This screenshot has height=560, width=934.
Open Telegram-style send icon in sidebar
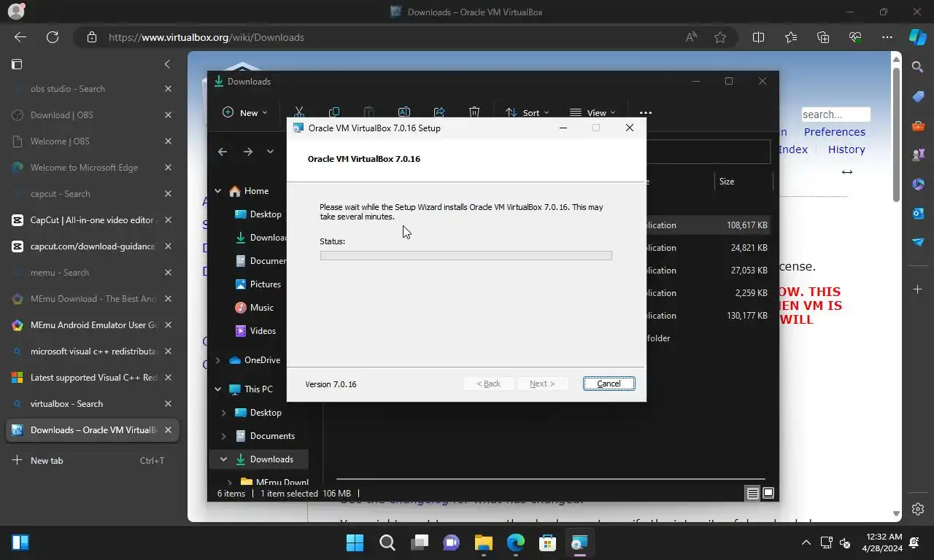pyautogui.click(x=918, y=242)
